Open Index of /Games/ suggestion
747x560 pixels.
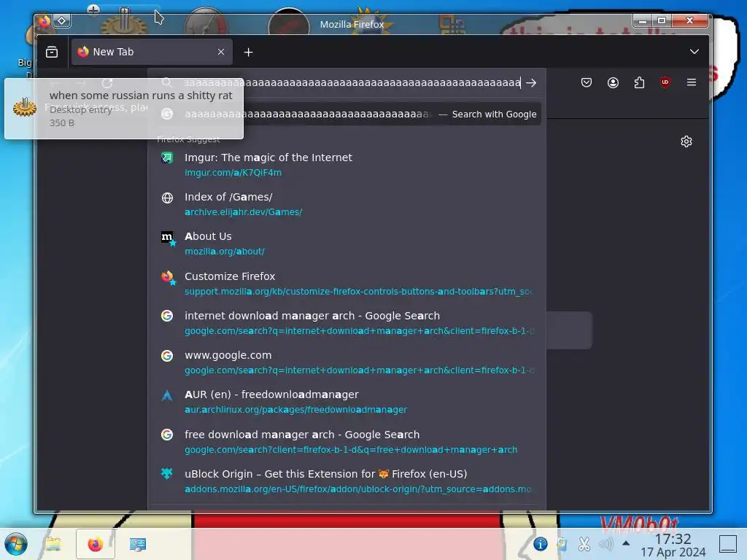coord(347,204)
